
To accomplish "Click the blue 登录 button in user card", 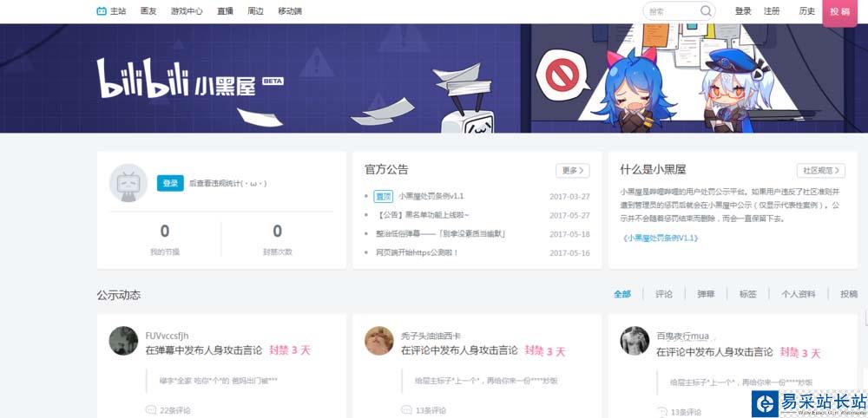I will [x=170, y=183].
